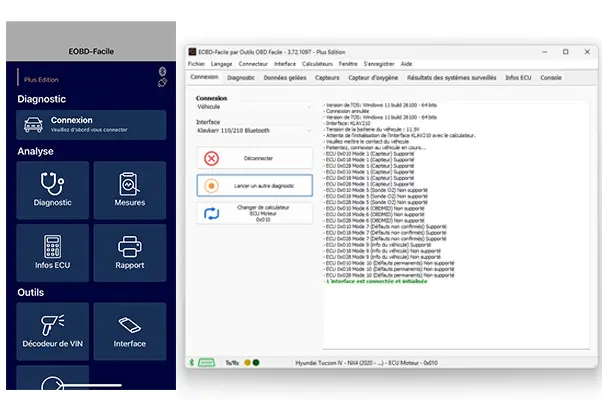This screenshot has width=602, height=400.
Task: Switch to the Données gelées tab
Action: pos(285,78)
